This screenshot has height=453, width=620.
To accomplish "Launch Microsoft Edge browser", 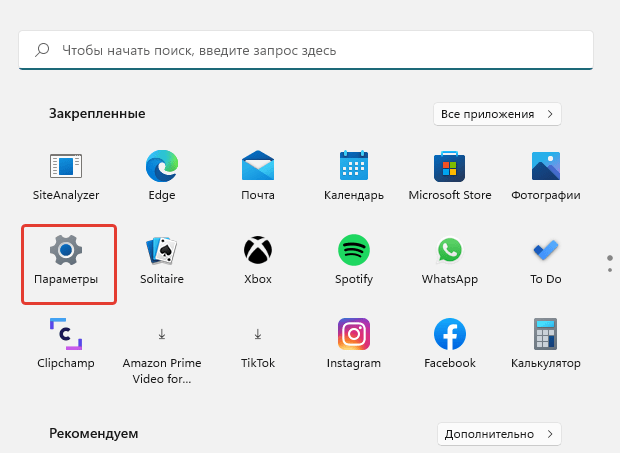I will [x=162, y=176].
